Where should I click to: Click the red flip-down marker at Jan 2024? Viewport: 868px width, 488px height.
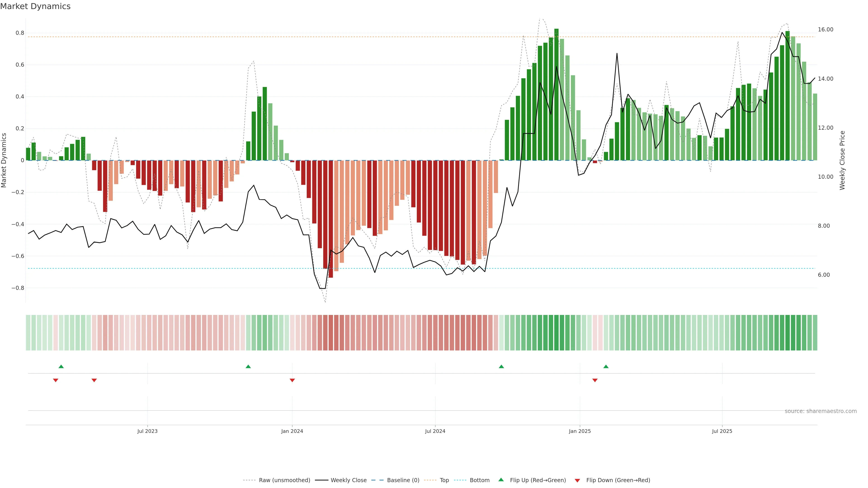[292, 380]
